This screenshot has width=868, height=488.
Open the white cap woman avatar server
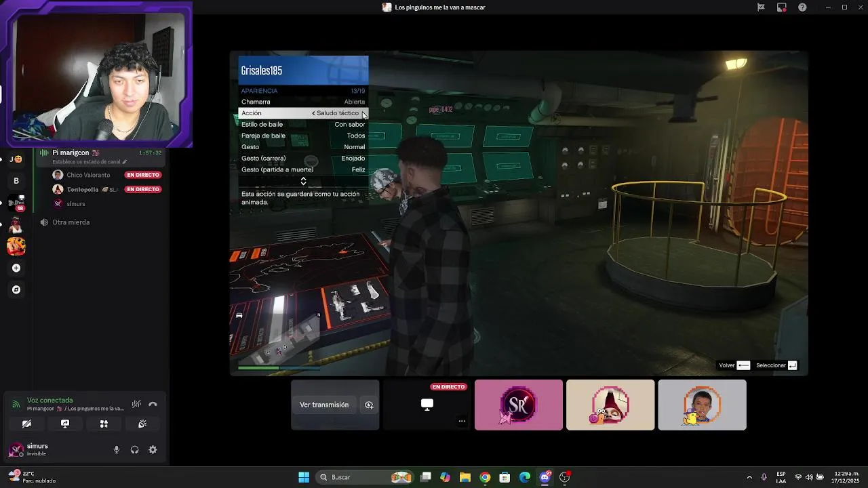[16, 224]
